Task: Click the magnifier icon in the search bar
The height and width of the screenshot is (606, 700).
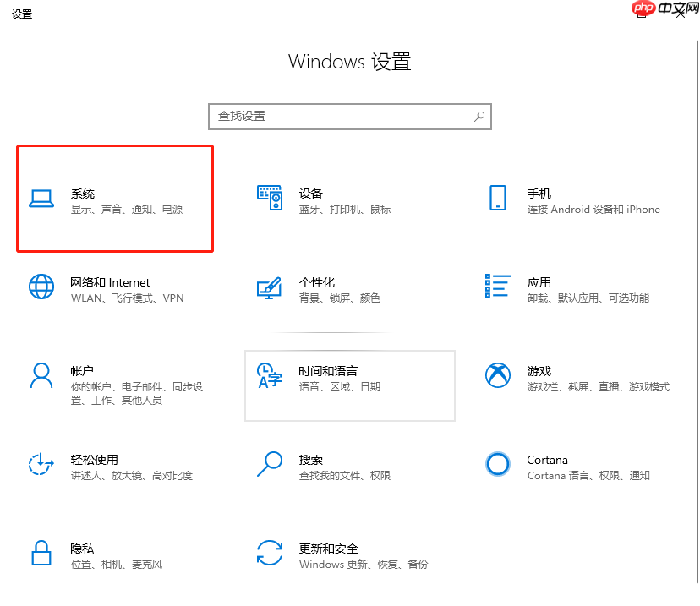Action: [x=479, y=116]
